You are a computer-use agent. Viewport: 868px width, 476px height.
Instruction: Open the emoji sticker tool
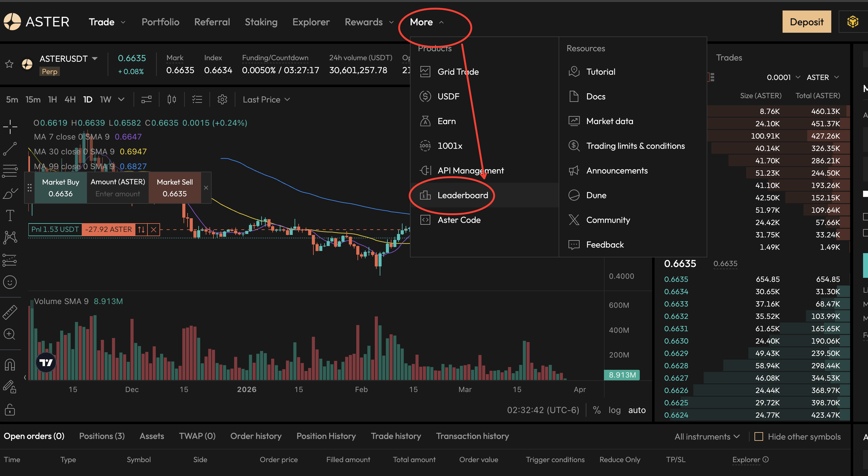click(10, 282)
